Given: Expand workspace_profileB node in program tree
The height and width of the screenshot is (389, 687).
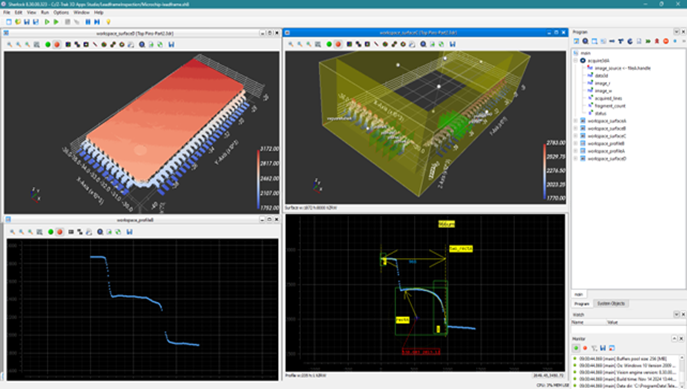Looking at the screenshot, I should 576,144.
